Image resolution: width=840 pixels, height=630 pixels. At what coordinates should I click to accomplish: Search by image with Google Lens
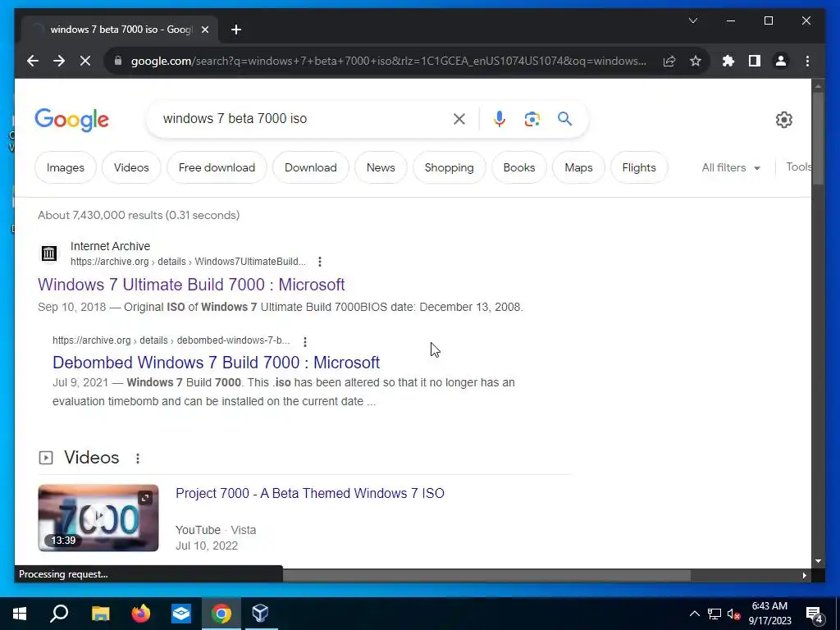(x=532, y=119)
